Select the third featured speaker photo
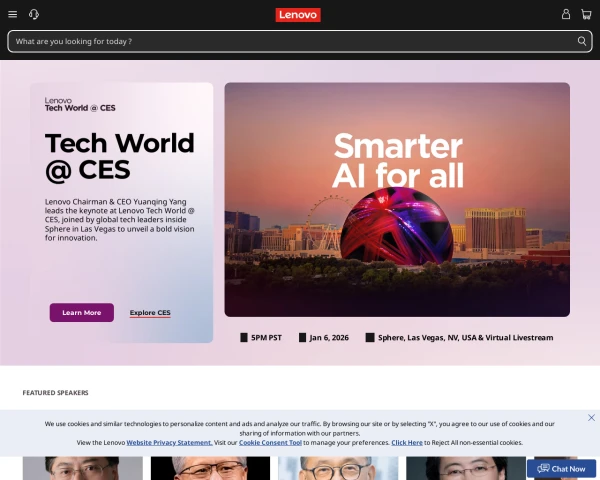This screenshot has height=480, width=600. [x=338, y=468]
